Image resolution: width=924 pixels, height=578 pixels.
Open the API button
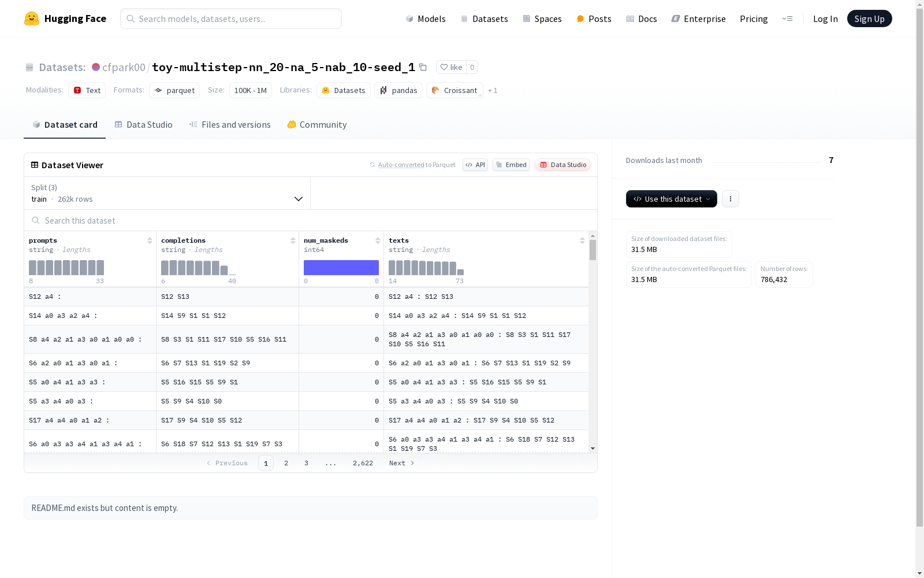click(475, 165)
